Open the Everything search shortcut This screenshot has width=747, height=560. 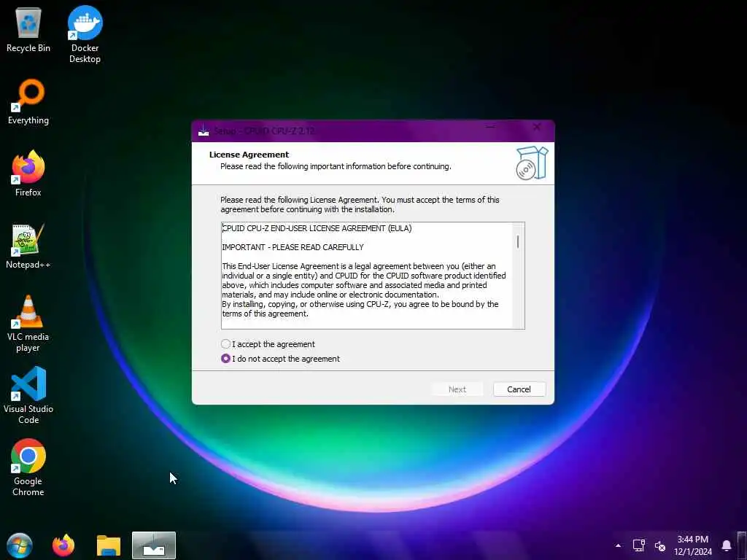(28, 102)
